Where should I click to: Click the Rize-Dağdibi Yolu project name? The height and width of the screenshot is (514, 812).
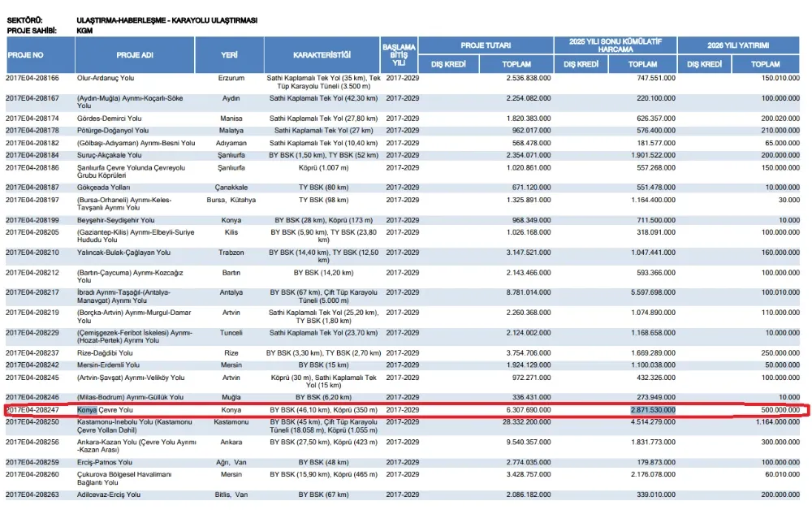(105, 353)
